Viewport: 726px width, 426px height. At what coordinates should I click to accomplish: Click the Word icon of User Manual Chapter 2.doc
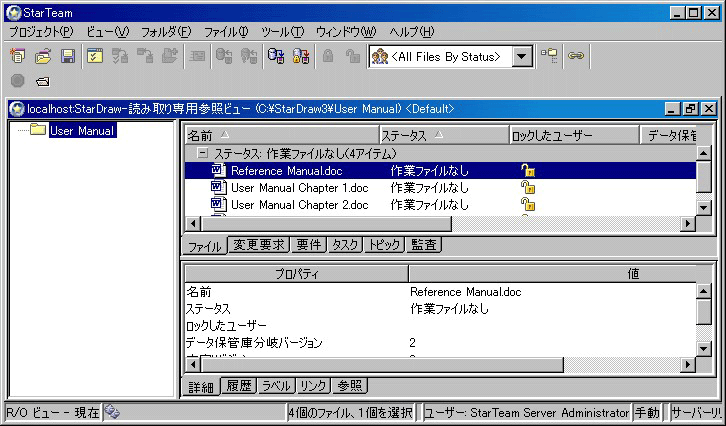click(x=219, y=204)
